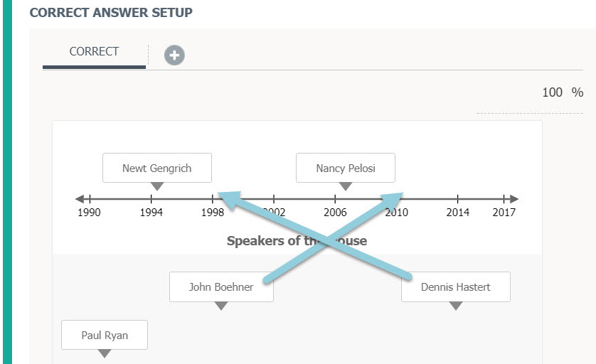The image size is (596, 364).
Task: Choose the Paul Ryan answer box
Action: pos(105,335)
